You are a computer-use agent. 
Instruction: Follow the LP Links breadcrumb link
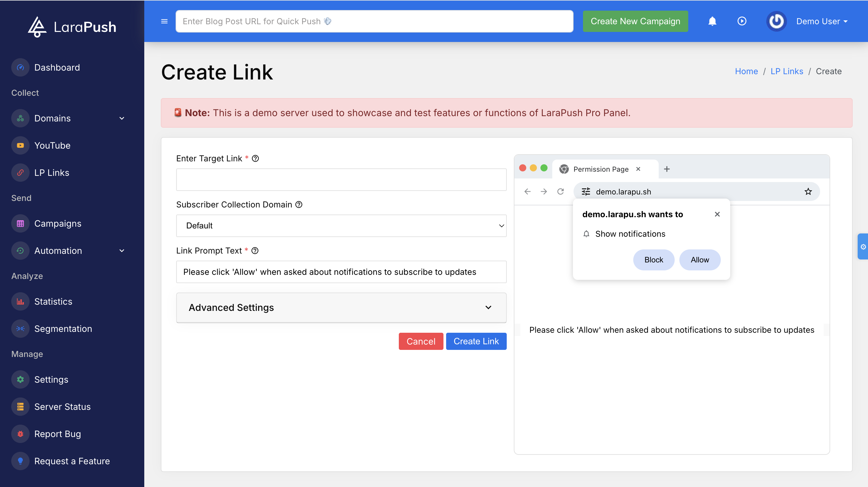pyautogui.click(x=786, y=72)
